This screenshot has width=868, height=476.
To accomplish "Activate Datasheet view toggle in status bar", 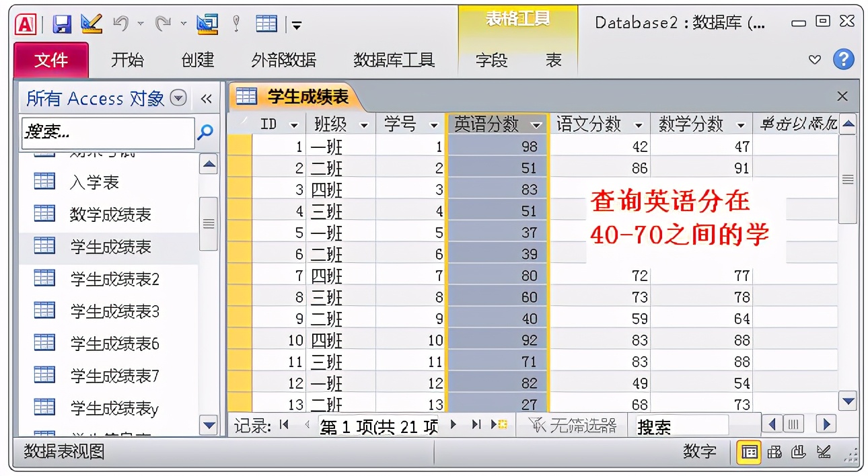I will click(749, 452).
